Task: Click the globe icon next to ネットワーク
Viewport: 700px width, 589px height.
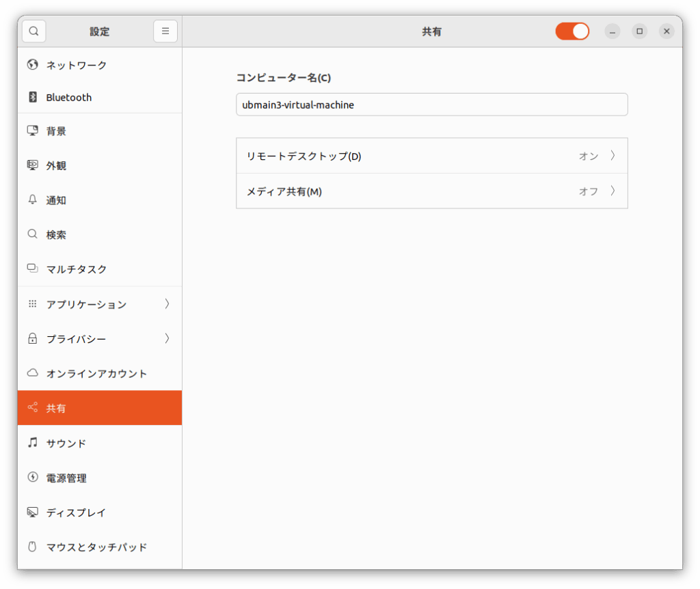Action: pos(33,65)
